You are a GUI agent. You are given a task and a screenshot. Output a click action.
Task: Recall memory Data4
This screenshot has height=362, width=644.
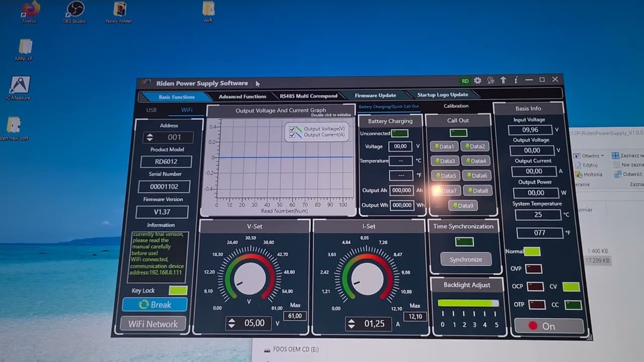pos(475,161)
